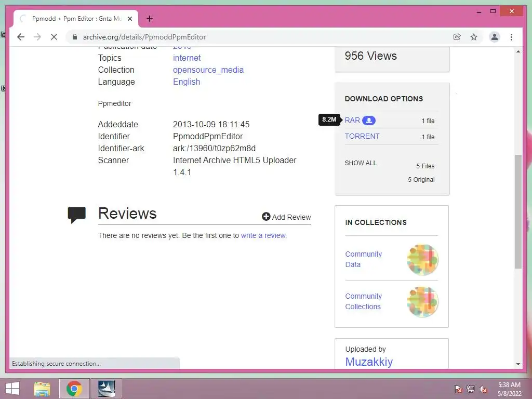Close the Ppmodd + Ppm Editor tab

point(129,19)
